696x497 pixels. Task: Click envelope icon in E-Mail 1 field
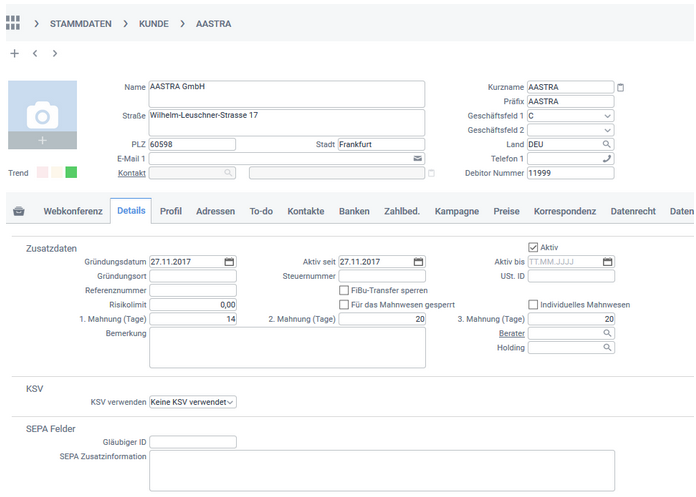417,159
